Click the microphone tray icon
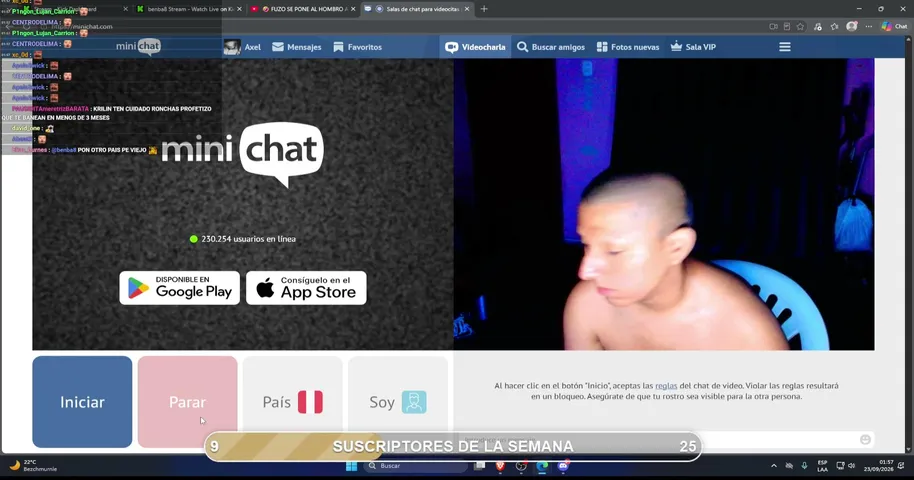914x480 pixels. (804, 466)
